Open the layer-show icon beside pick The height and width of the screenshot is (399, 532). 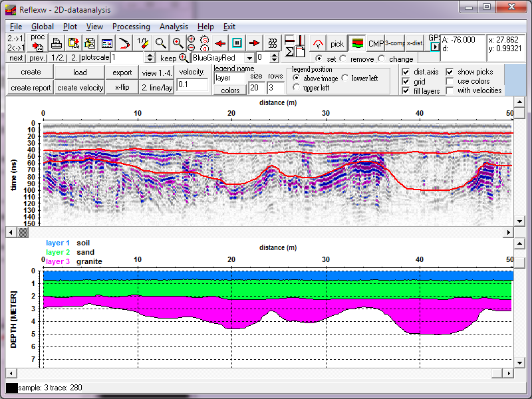click(357, 44)
